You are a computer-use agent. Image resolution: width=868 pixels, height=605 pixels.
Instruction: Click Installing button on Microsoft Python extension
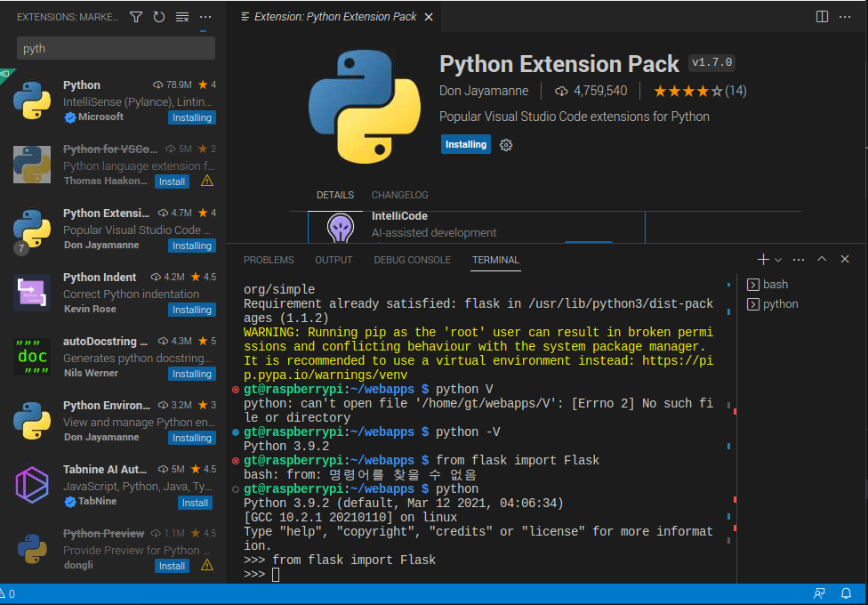coord(191,117)
